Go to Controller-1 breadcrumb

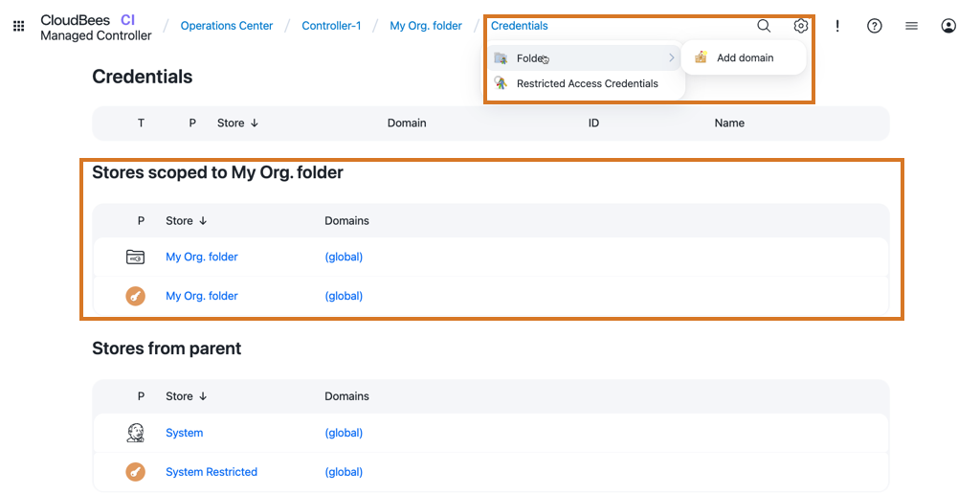331,26
